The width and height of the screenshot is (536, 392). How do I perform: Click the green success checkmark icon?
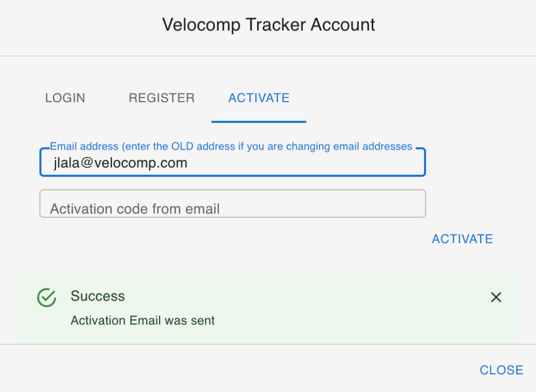(x=47, y=297)
